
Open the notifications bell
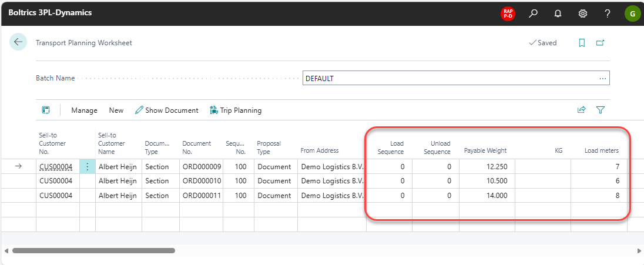click(x=558, y=13)
